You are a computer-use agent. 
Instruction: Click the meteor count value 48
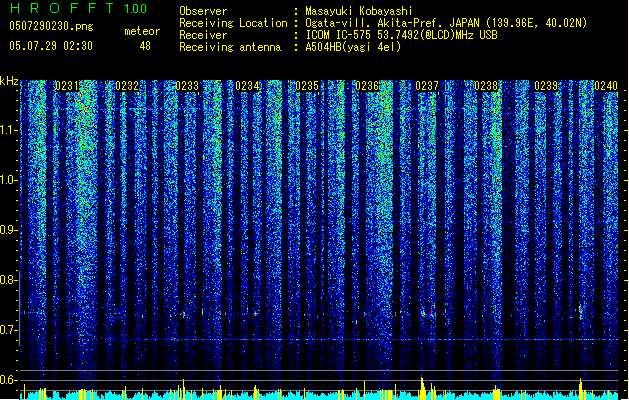(x=145, y=46)
